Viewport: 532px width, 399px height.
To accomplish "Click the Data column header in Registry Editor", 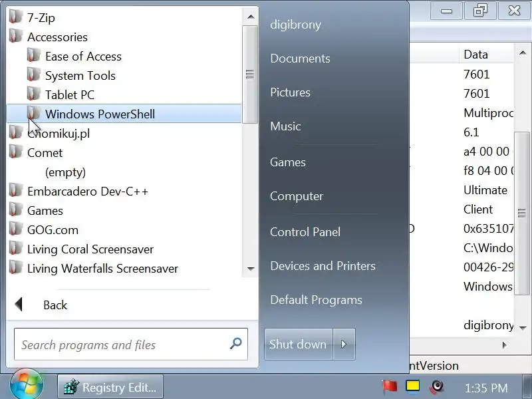I will click(x=487, y=55).
